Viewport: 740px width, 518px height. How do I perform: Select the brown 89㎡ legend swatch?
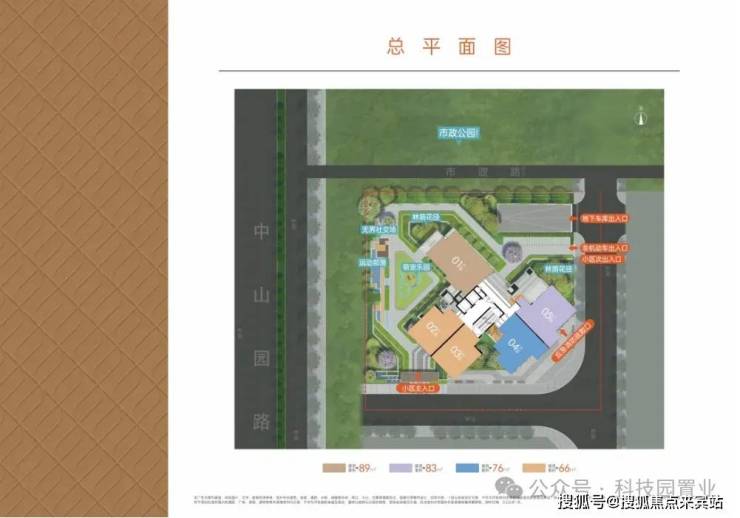pos(334,468)
